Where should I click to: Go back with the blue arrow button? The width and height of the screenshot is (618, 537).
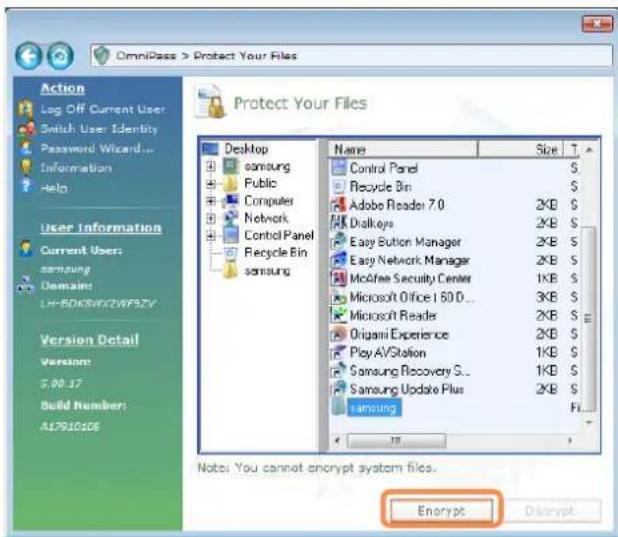click(28, 56)
